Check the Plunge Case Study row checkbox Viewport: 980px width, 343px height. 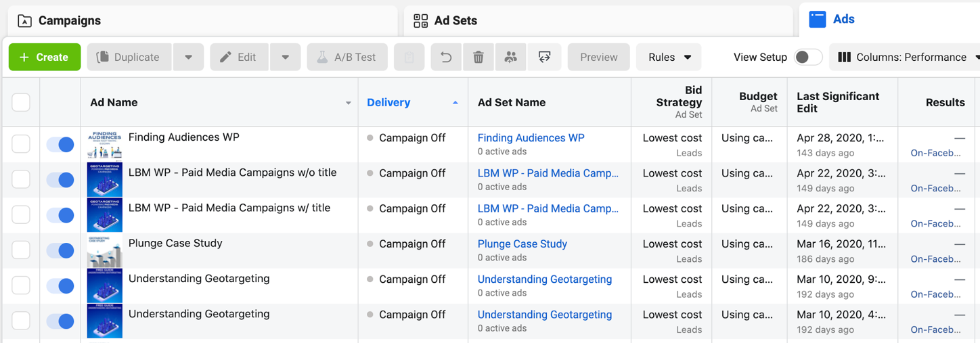[21, 250]
